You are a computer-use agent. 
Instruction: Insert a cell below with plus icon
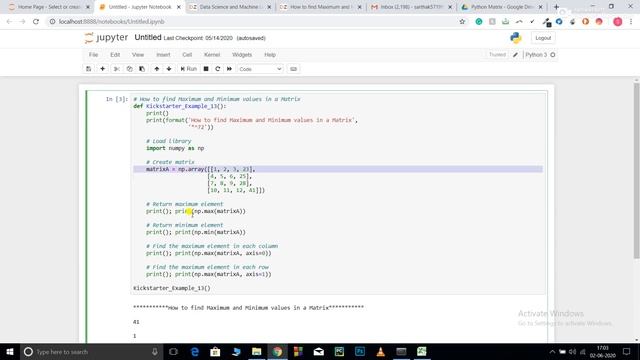[102, 69]
